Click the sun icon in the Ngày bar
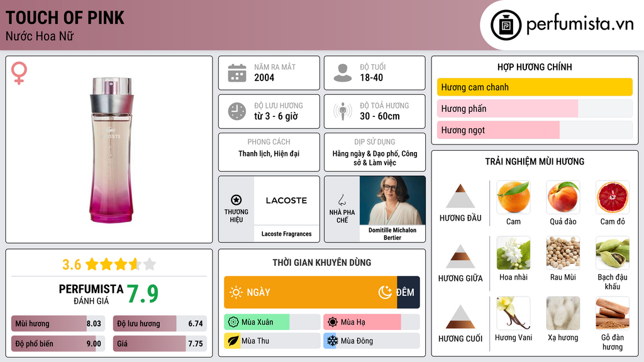 [x=236, y=292]
